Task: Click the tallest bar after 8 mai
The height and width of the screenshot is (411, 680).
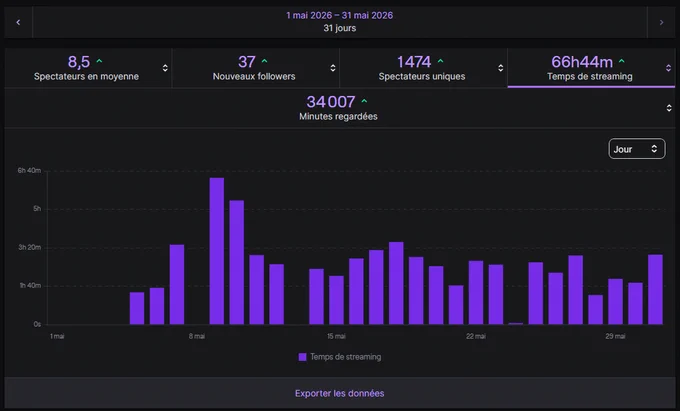Action: tap(217, 251)
